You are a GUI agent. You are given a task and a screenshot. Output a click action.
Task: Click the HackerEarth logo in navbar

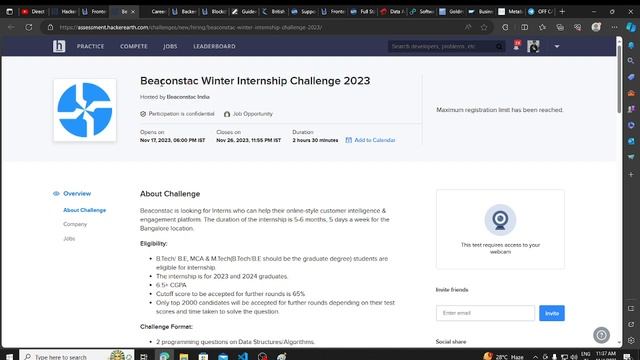pos(59,46)
